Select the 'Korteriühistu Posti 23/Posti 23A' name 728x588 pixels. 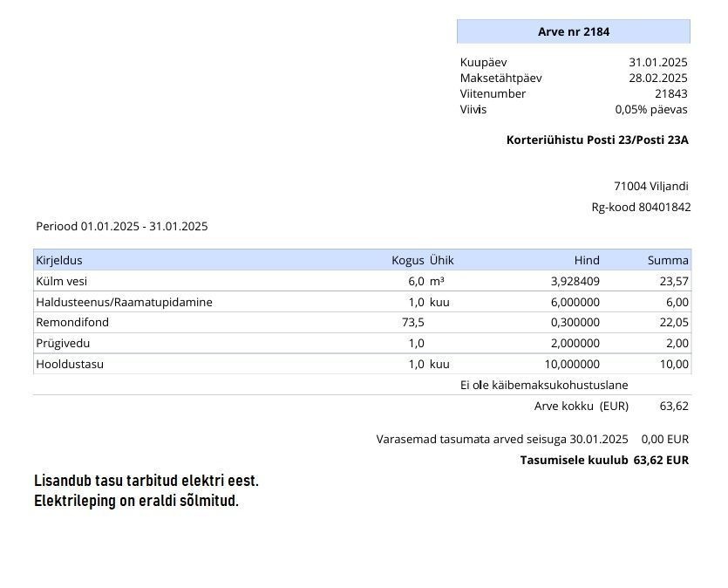tap(597, 140)
